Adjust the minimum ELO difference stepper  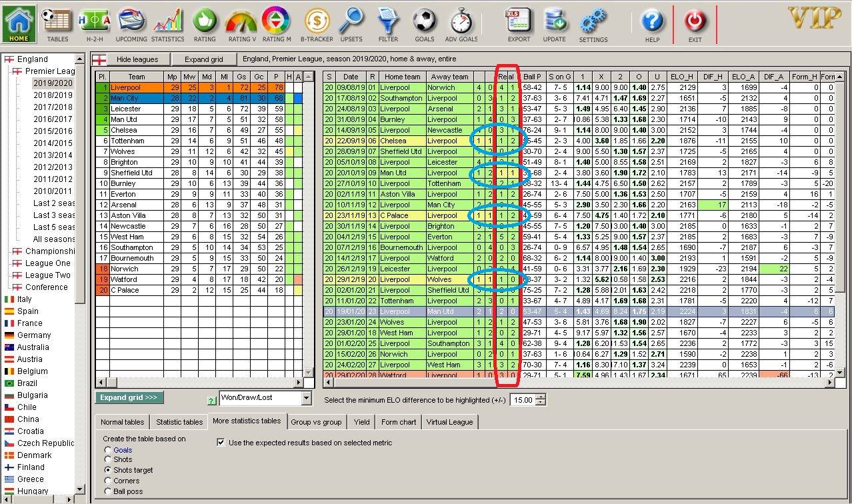541,400
